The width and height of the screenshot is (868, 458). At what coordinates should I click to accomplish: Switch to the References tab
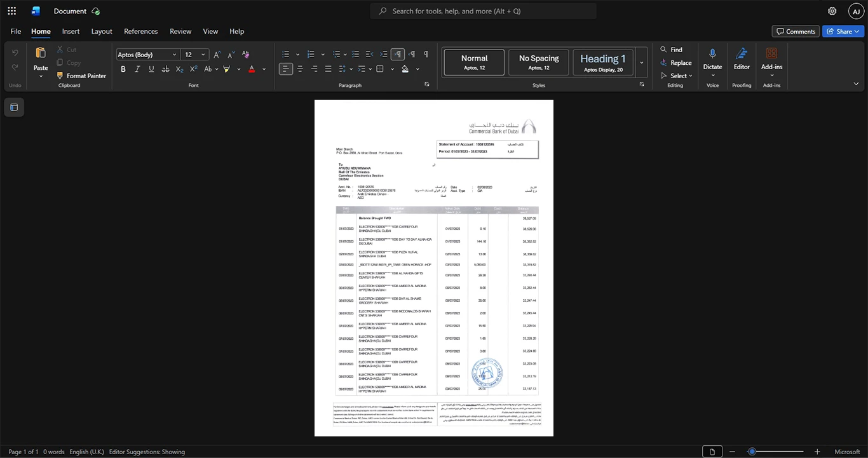tap(140, 31)
